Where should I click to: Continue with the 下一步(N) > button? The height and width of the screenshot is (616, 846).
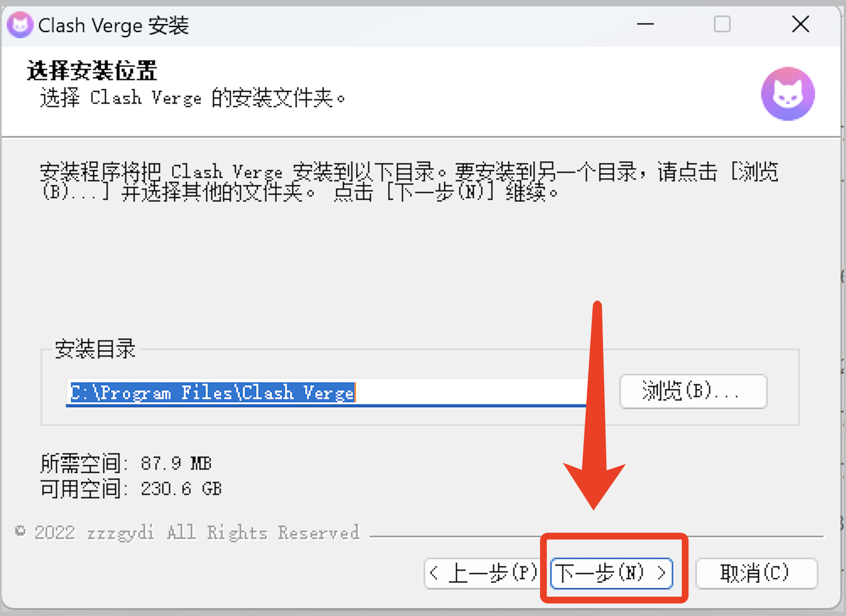611,573
